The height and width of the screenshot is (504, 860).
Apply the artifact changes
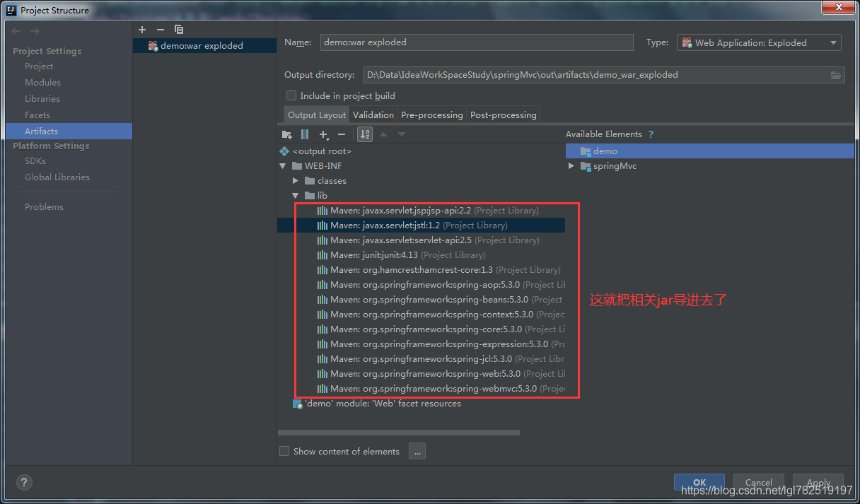[x=818, y=483]
